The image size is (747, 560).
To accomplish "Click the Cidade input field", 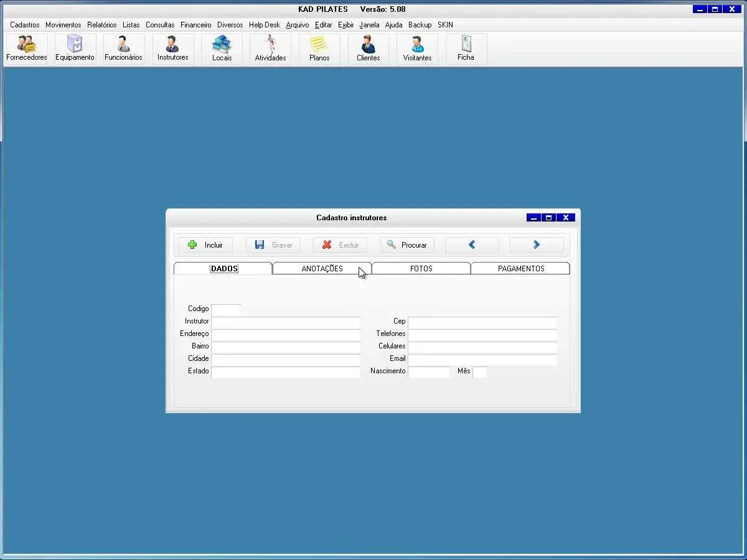I will [286, 360].
